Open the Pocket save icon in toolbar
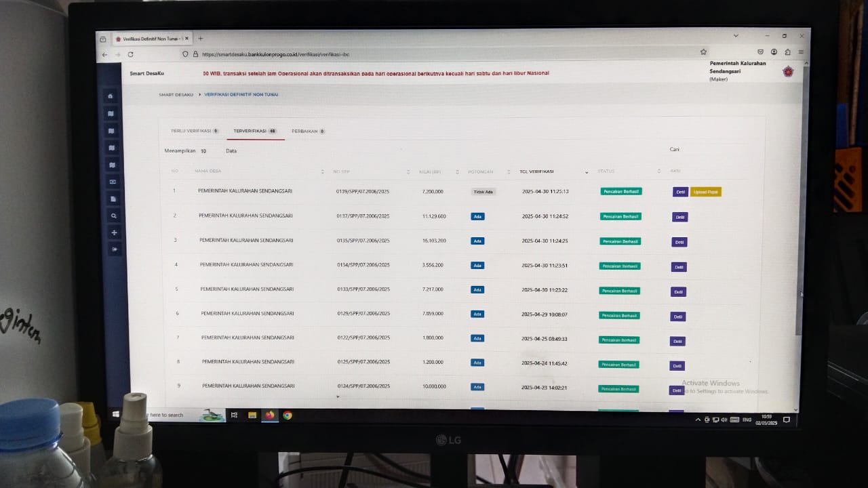The image size is (868, 488). pos(761,52)
